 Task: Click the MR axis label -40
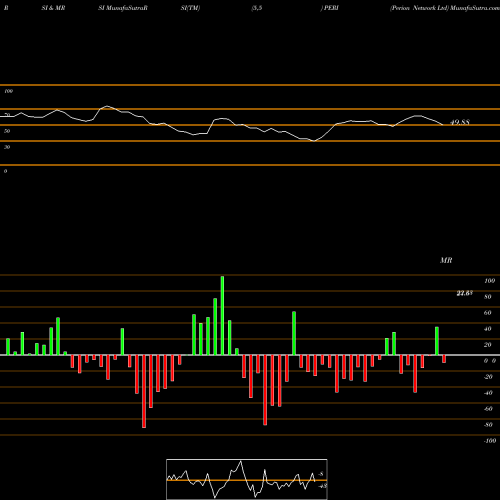[488, 393]
